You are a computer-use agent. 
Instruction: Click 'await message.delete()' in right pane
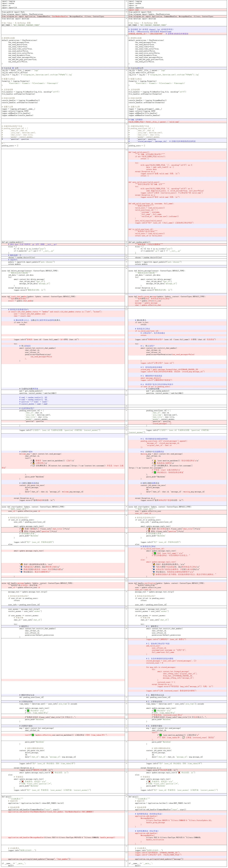point(151,378)
